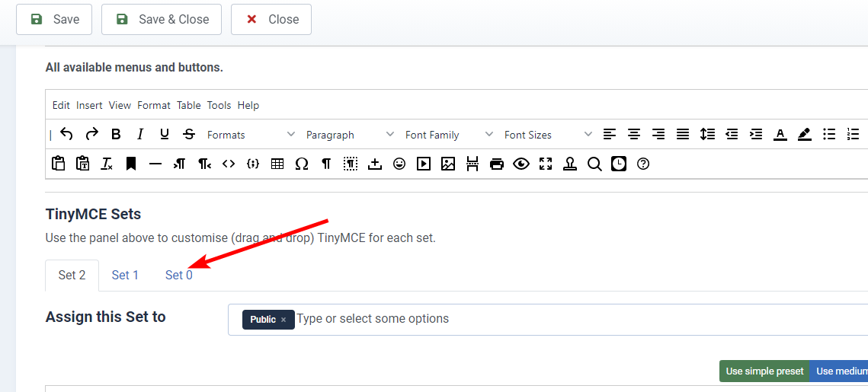868x392 pixels.
Task: Click the Use simple preset button
Action: (x=764, y=371)
